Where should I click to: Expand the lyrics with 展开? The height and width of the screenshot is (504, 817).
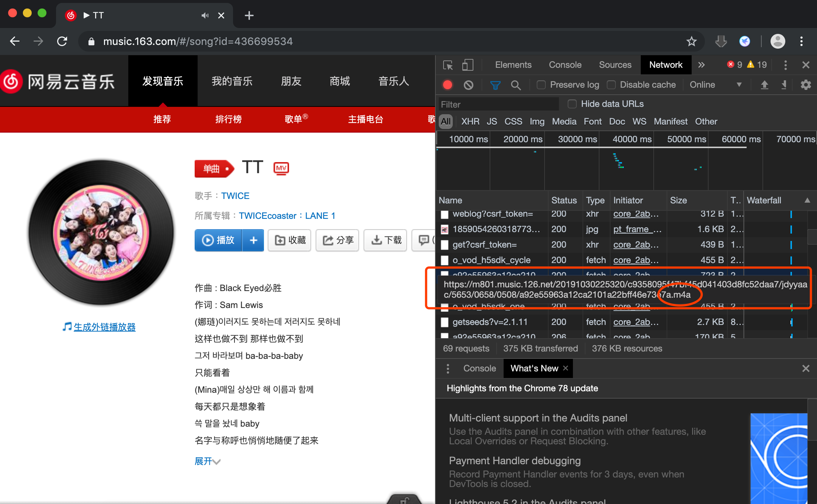pos(207,461)
